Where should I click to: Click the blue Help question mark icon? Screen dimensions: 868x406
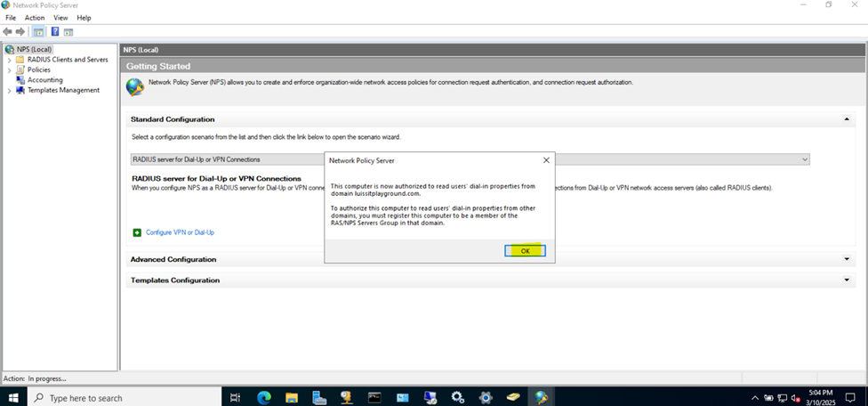(x=55, y=31)
